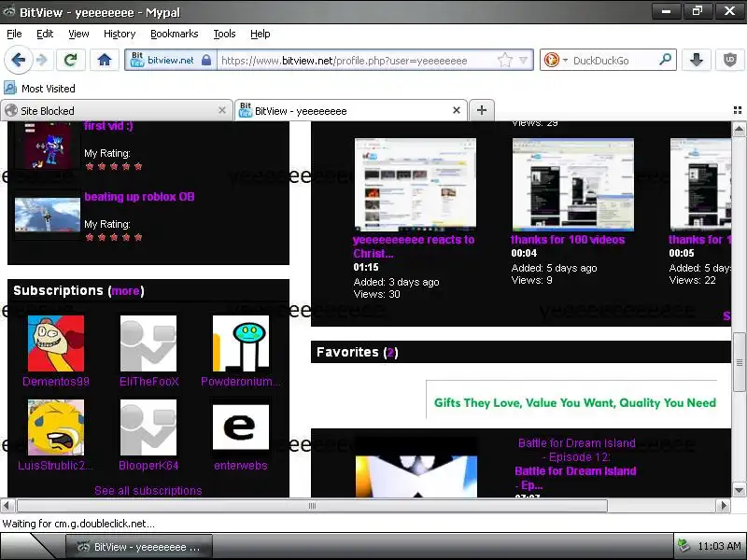
Task: Rate 'beating up roblox OB' five stars
Action: click(138, 237)
